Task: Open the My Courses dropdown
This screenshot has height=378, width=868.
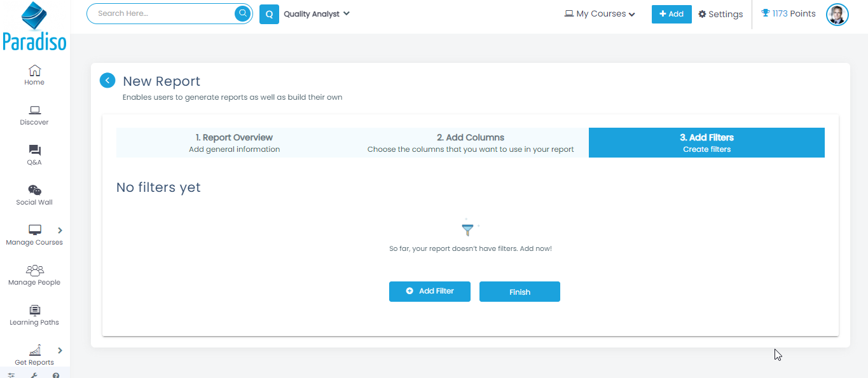Action: pos(600,14)
